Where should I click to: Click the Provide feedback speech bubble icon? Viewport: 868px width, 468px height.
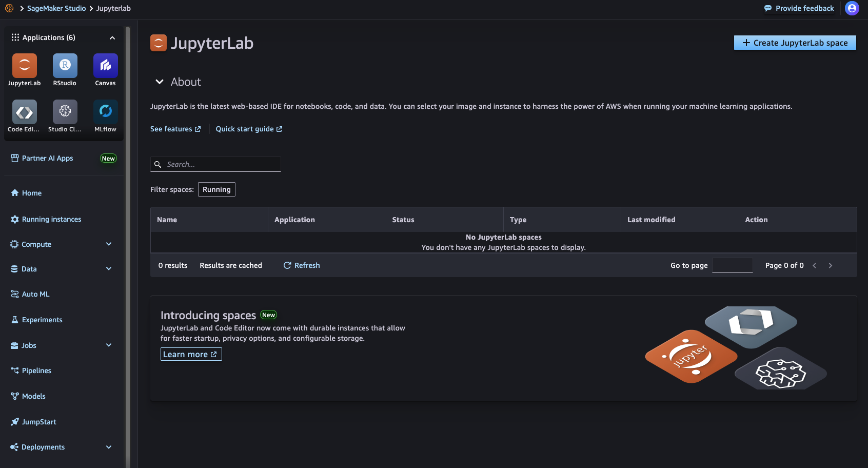click(768, 8)
